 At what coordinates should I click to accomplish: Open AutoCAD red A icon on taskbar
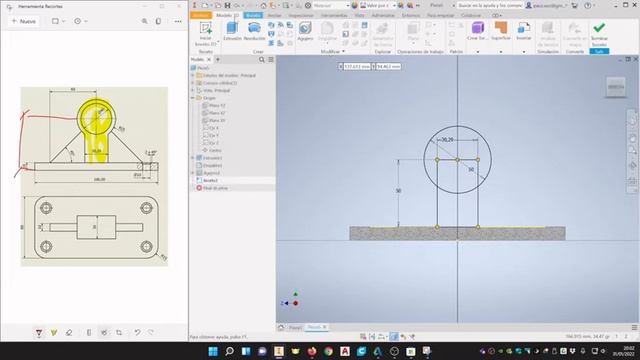point(345,351)
